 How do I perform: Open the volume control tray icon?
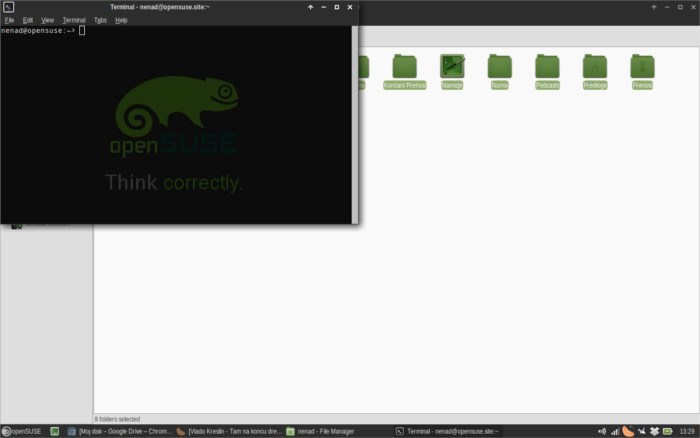(x=602, y=431)
